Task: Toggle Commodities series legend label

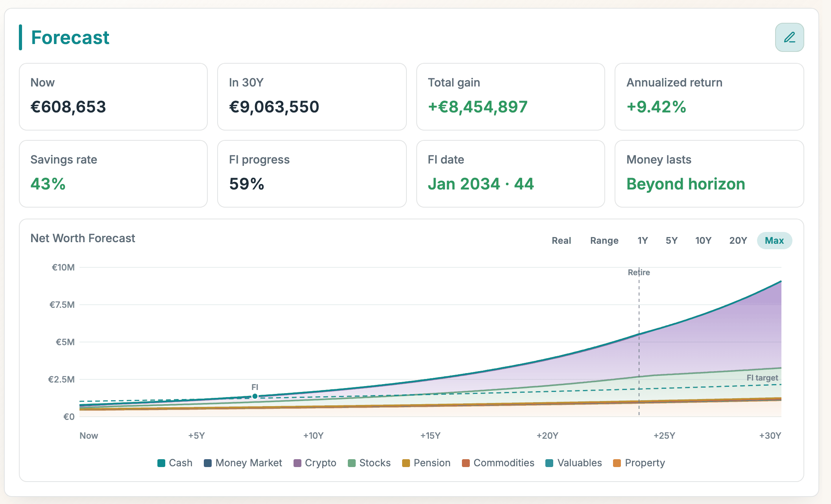Action: coord(504,463)
